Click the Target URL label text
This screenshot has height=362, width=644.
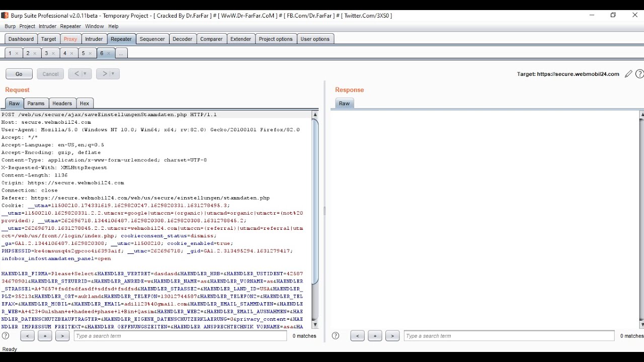(568, 74)
